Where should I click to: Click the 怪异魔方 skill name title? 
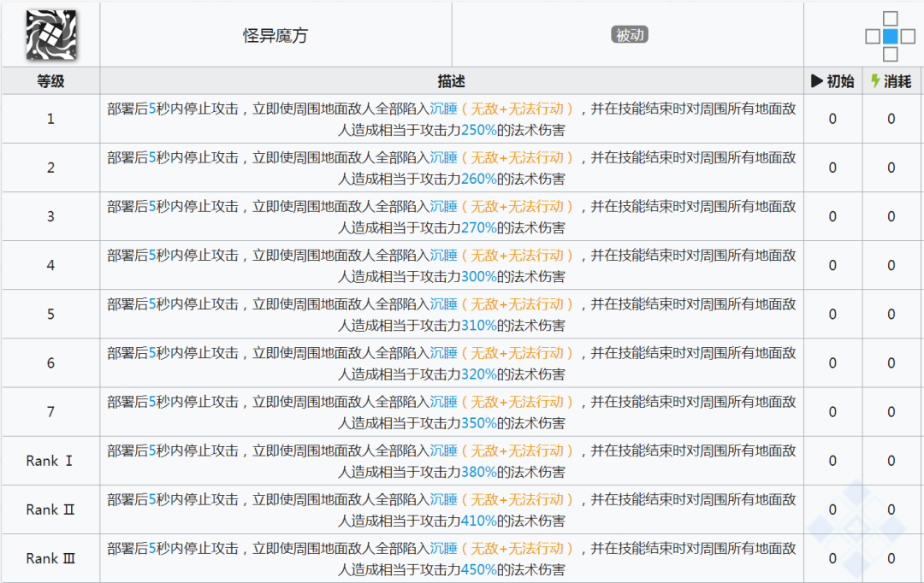point(275,36)
